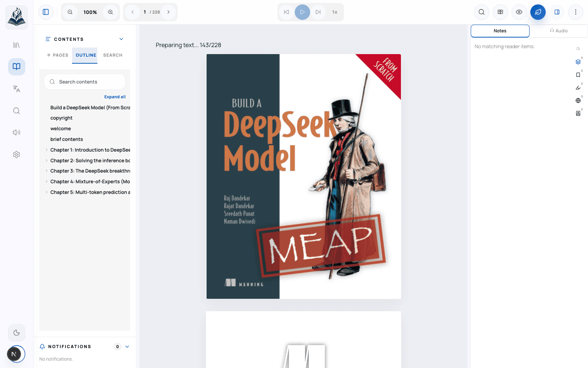The width and height of the screenshot is (588, 368).
Task: Change 1x playback speed
Action: pyautogui.click(x=335, y=12)
